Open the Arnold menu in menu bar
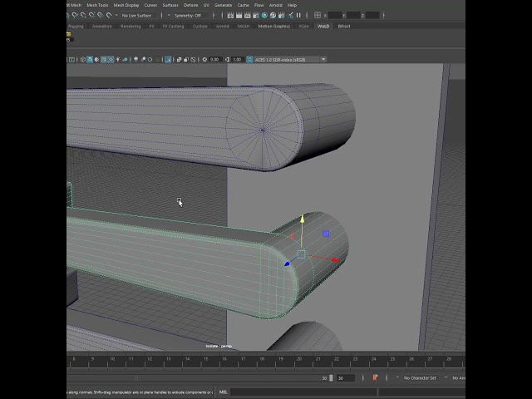532x399 pixels. click(x=275, y=5)
